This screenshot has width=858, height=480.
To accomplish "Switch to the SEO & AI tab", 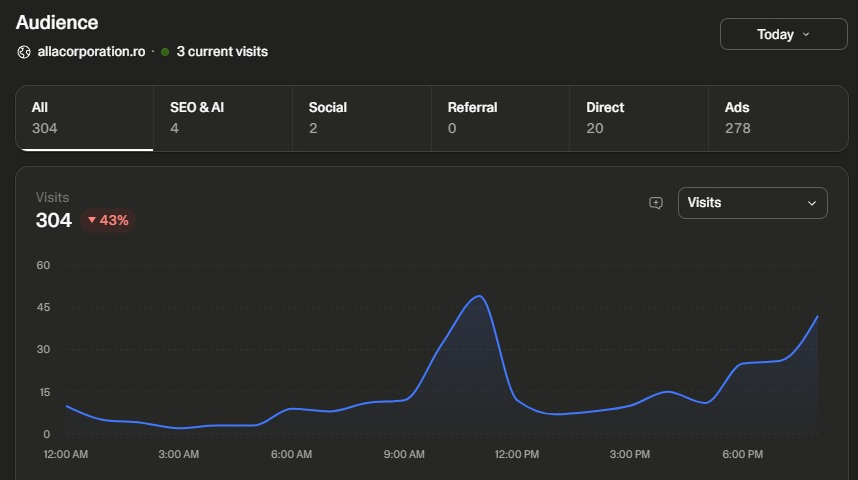I will (x=223, y=118).
